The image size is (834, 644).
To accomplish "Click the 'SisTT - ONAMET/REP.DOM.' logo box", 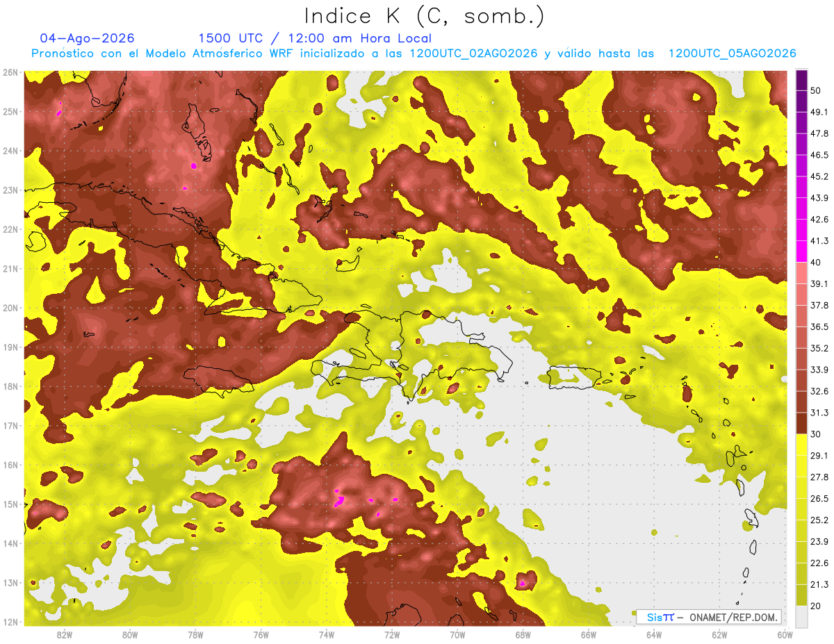I will click(x=709, y=617).
